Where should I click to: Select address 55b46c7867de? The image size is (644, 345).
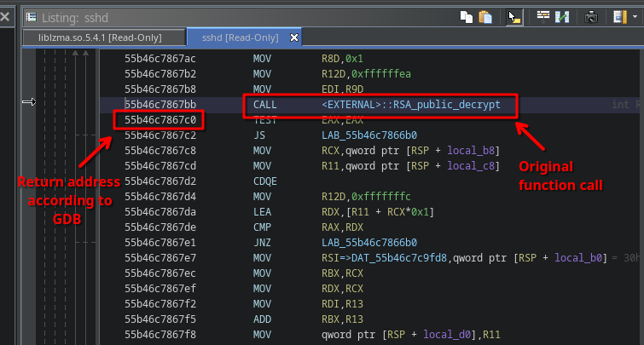(160, 227)
